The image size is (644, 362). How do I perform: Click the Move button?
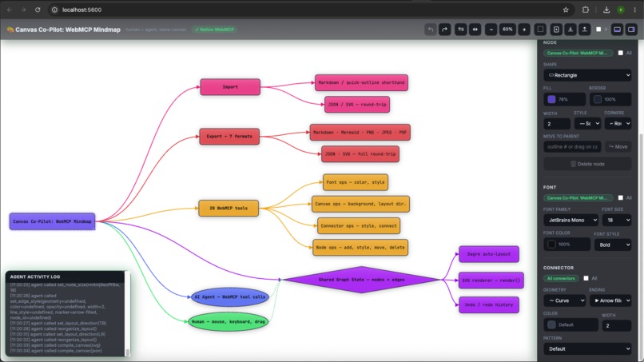pos(618,147)
